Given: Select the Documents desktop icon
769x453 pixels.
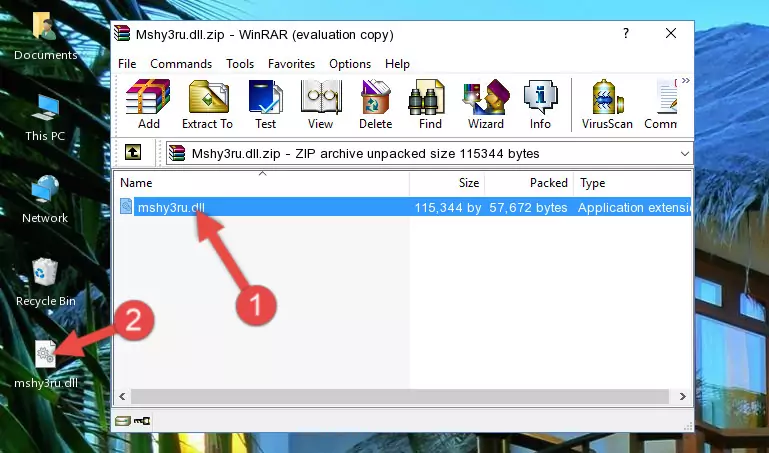Looking at the screenshot, I should point(45,37).
